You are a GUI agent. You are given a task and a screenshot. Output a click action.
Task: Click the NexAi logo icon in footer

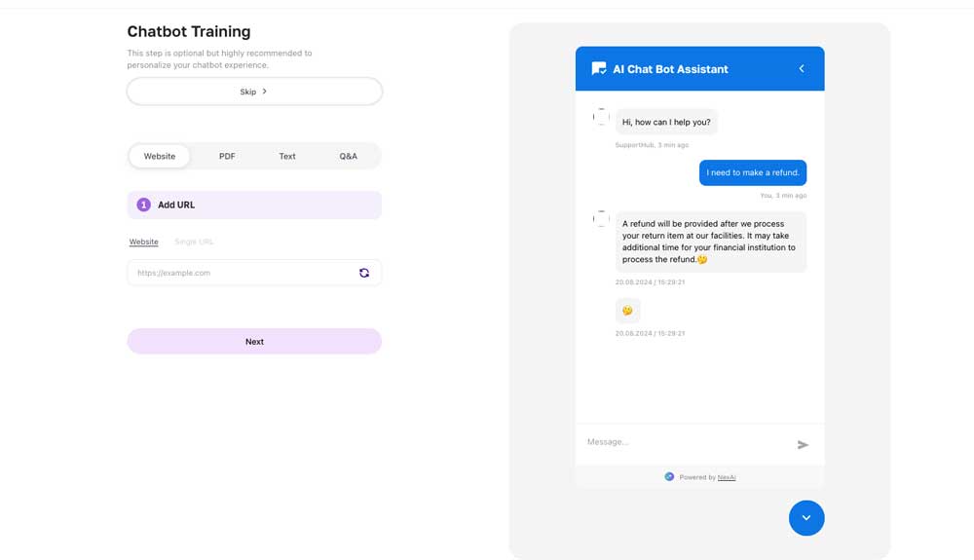[669, 477]
